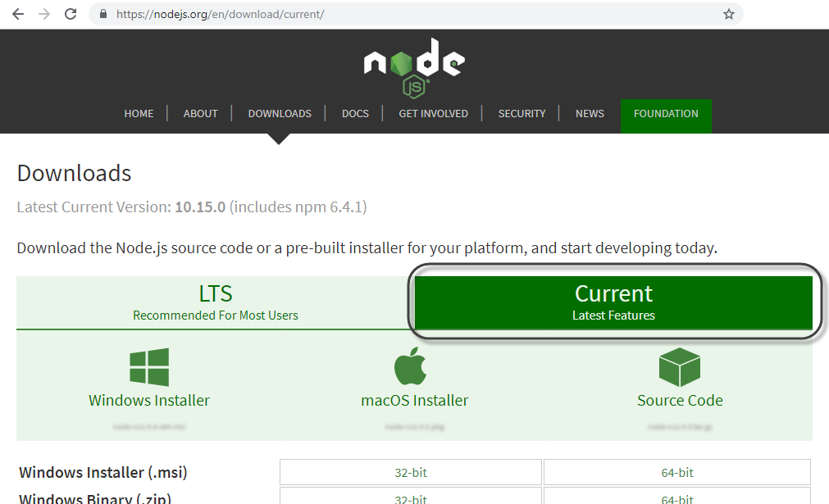Open the DOCS navigation item
Viewport: 829px width, 504px height.
(x=355, y=114)
